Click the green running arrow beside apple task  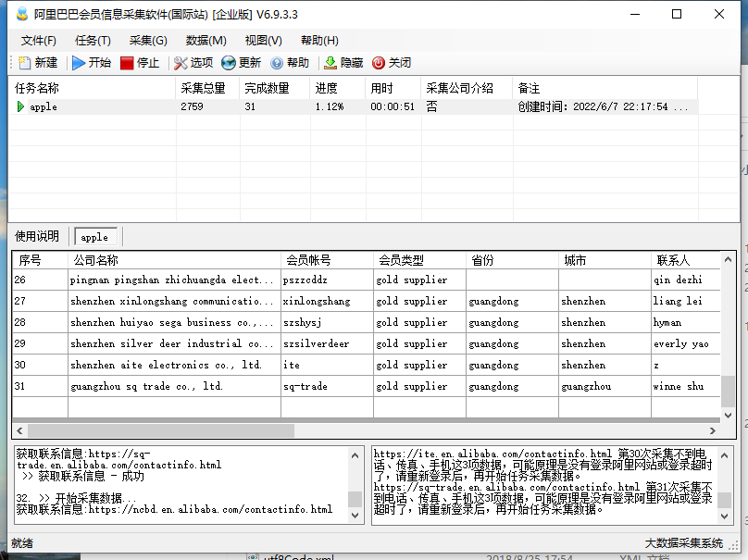point(20,106)
